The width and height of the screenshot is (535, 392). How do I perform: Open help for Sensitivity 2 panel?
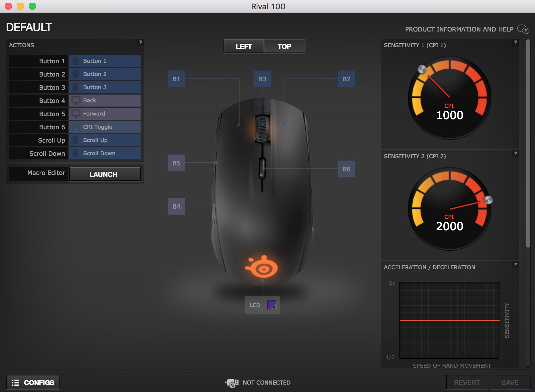(515, 153)
